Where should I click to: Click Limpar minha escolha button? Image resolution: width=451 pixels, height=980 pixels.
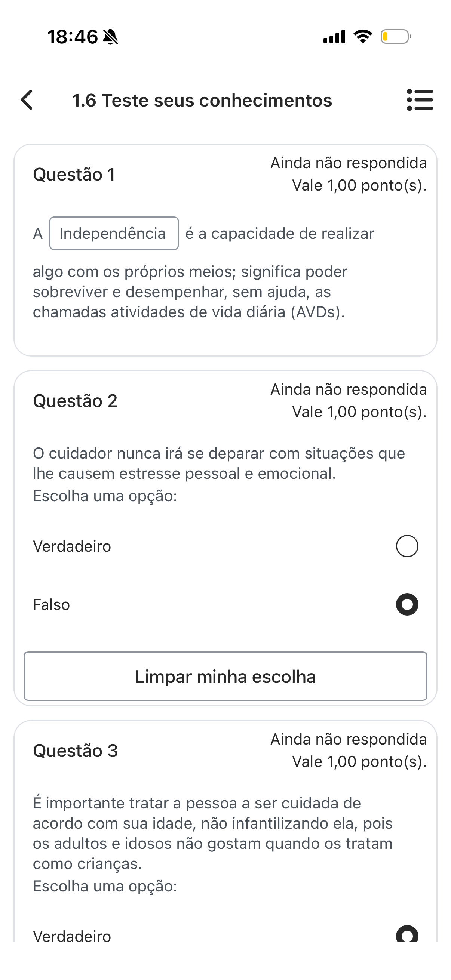225,676
